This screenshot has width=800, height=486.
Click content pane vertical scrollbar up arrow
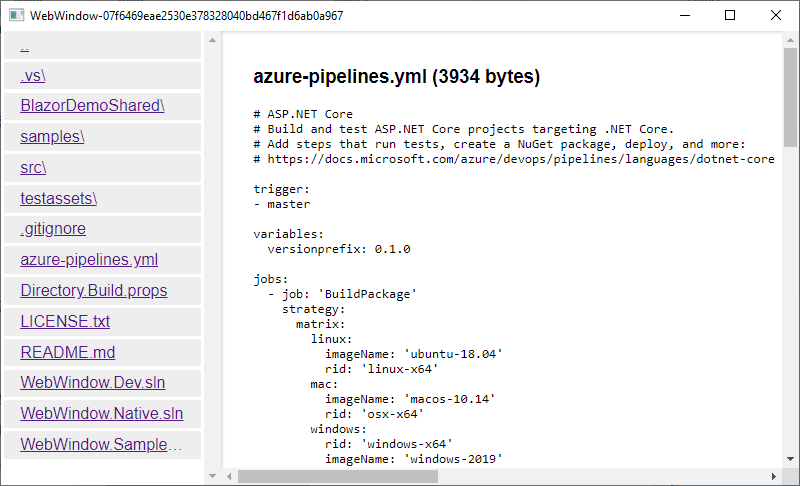pyautogui.click(x=790, y=40)
